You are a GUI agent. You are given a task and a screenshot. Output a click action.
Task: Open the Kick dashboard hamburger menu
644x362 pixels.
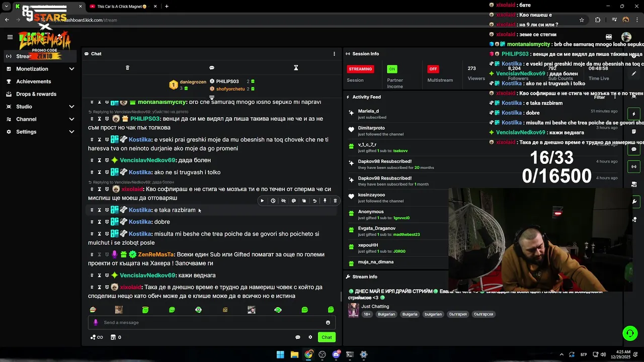[10, 37]
